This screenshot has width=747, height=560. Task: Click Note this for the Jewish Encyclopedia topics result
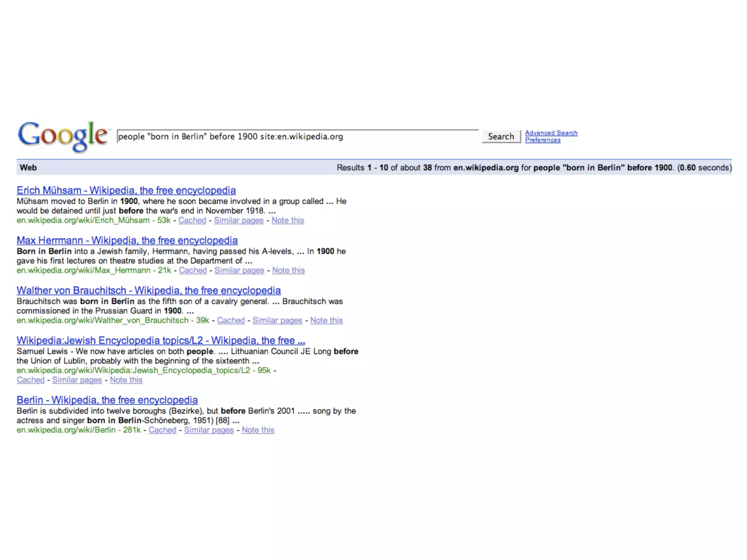pos(126,380)
